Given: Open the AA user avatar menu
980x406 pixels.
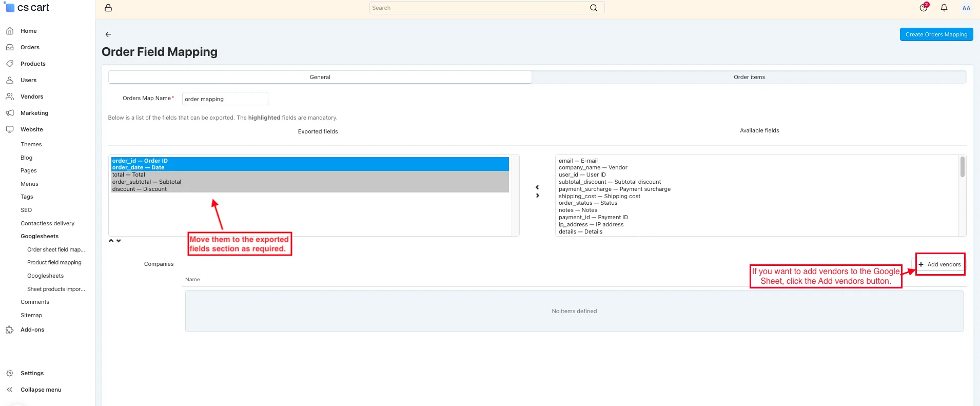Looking at the screenshot, I should (x=966, y=8).
